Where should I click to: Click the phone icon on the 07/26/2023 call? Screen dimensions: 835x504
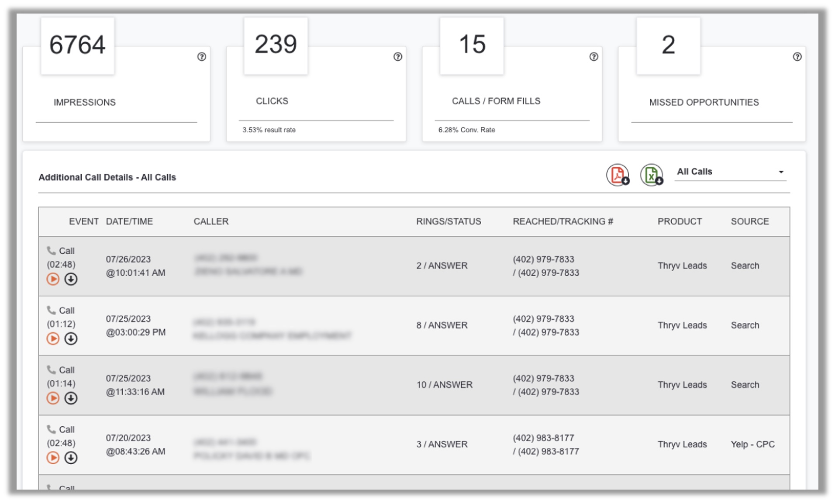coord(51,250)
